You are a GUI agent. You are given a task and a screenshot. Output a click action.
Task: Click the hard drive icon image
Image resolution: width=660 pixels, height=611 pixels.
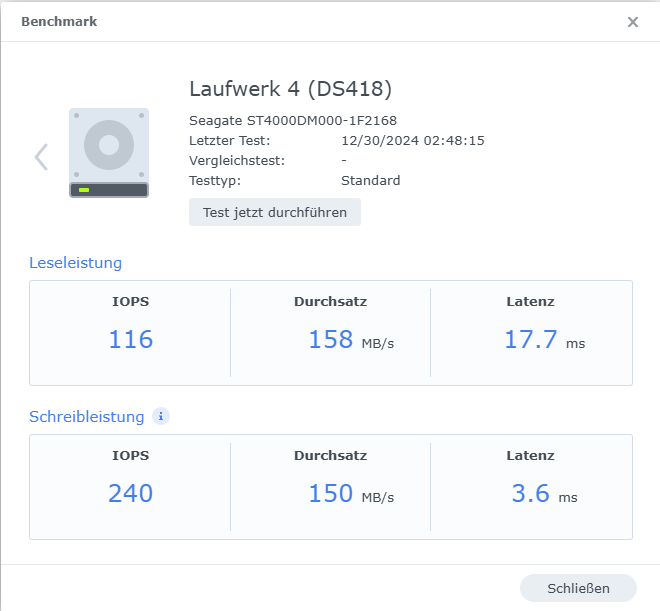point(109,153)
